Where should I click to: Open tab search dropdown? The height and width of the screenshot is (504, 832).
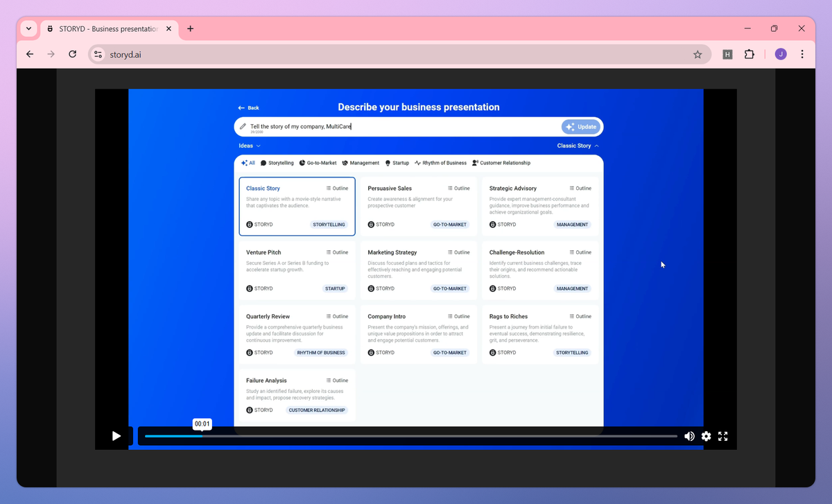point(28,29)
